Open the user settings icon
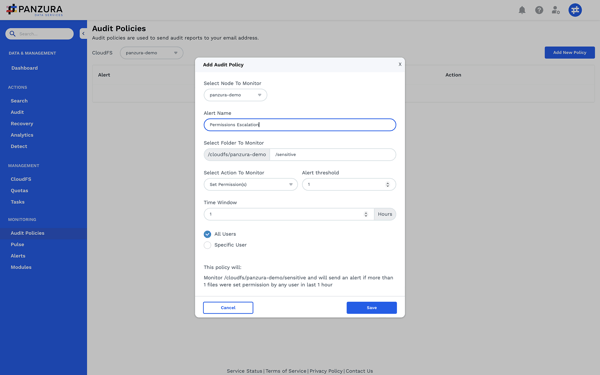The height and width of the screenshot is (375, 600). [x=556, y=10]
